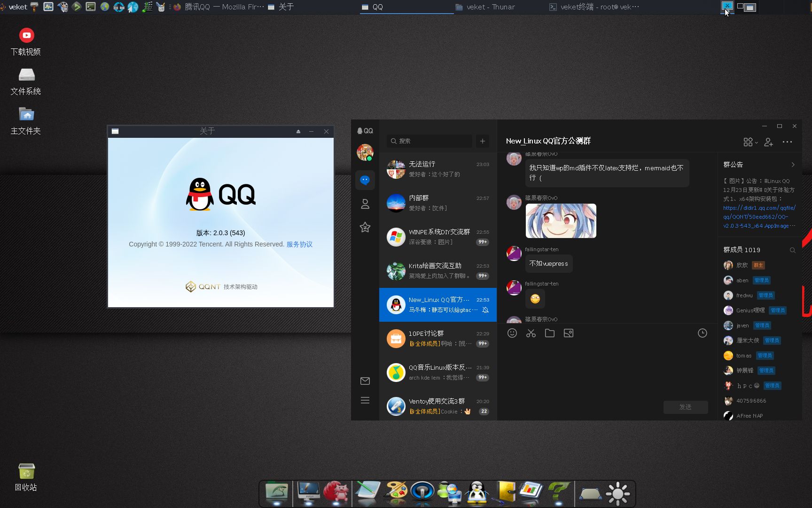Open the 无法运行 conversation
812x508 pixels.
438,169
